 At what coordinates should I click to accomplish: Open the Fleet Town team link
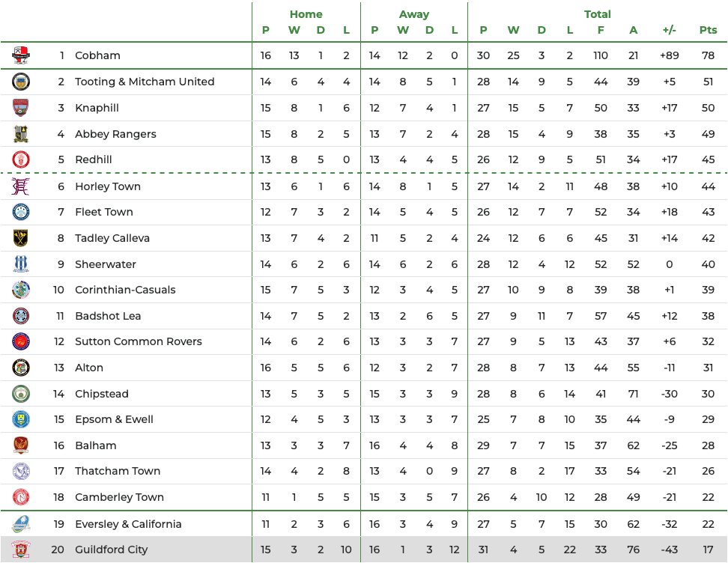(104, 212)
